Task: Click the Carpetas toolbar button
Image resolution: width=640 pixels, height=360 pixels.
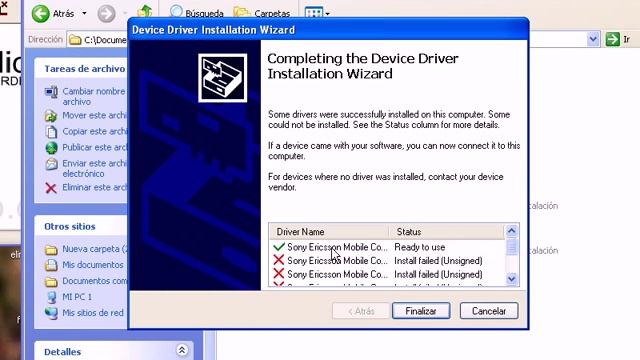Action: (262, 13)
